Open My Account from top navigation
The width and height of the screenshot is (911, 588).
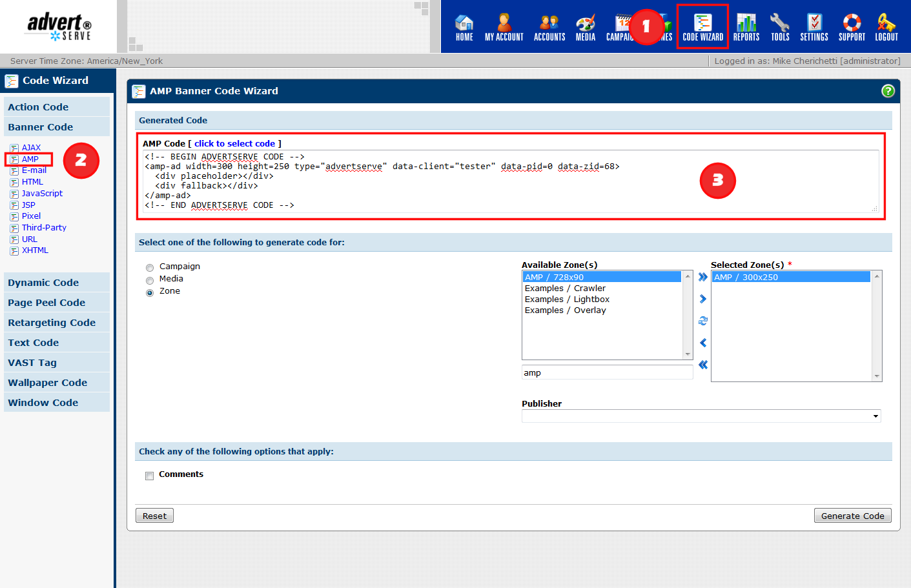(504, 28)
